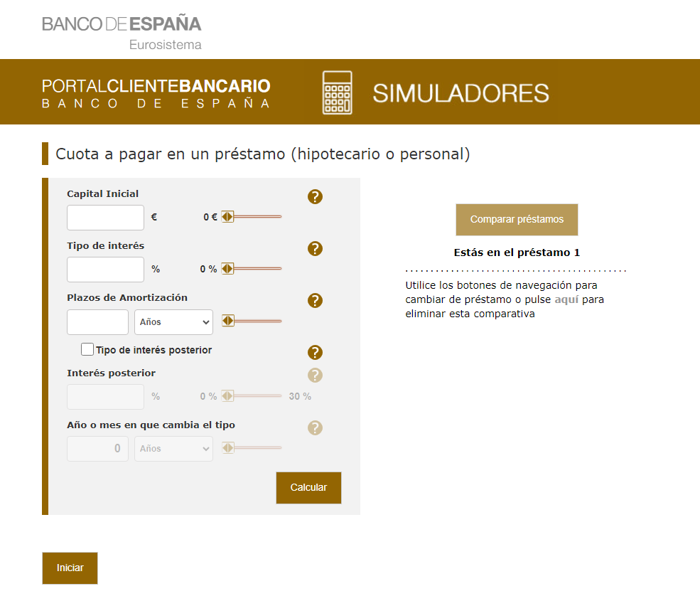Click the Banco de España Eurosistema logo
This screenshot has width=700, height=601.
point(122,32)
